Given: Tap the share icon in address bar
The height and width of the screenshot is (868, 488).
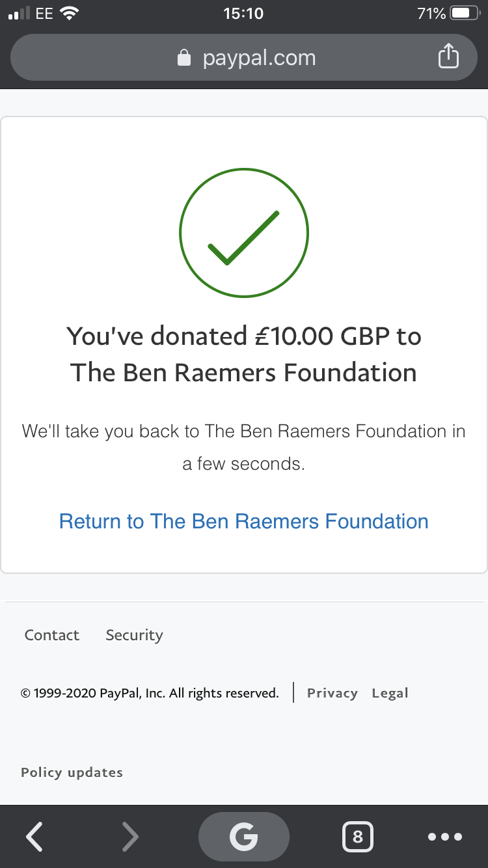Looking at the screenshot, I should (x=448, y=57).
